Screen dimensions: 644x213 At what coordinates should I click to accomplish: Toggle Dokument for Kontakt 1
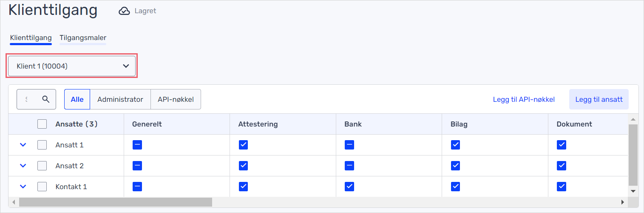562,187
